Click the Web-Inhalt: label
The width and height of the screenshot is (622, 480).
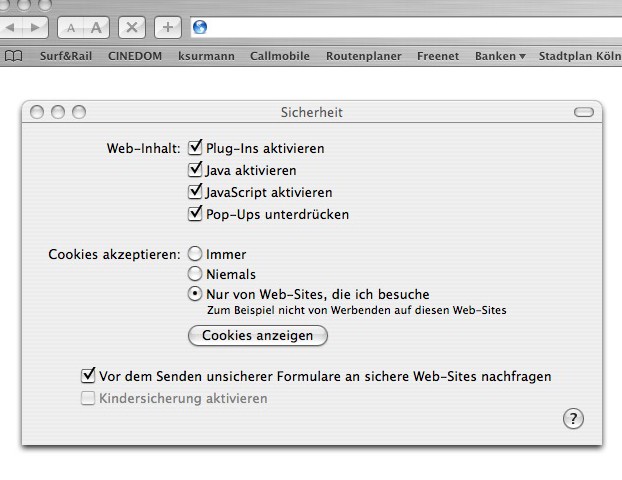click(x=143, y=148)
